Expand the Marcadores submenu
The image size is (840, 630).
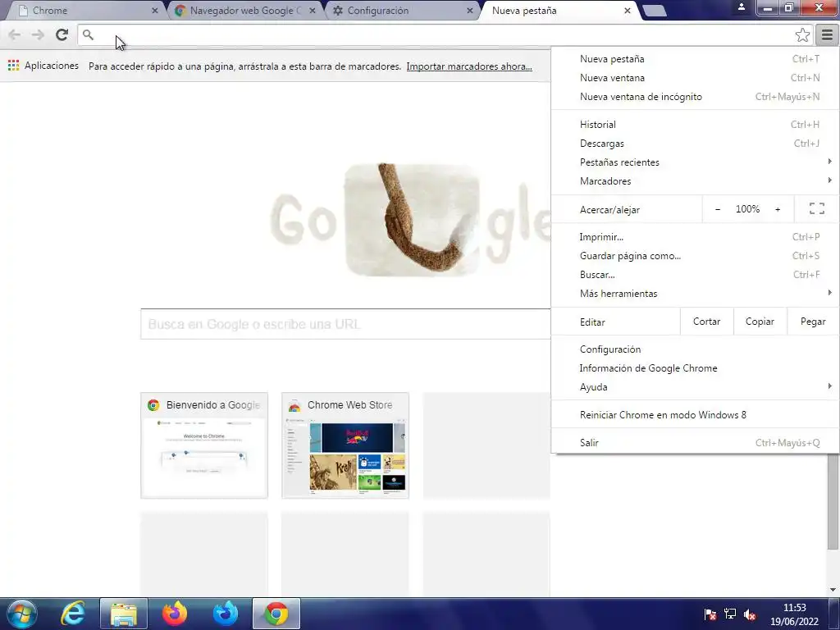coord(695,181)
